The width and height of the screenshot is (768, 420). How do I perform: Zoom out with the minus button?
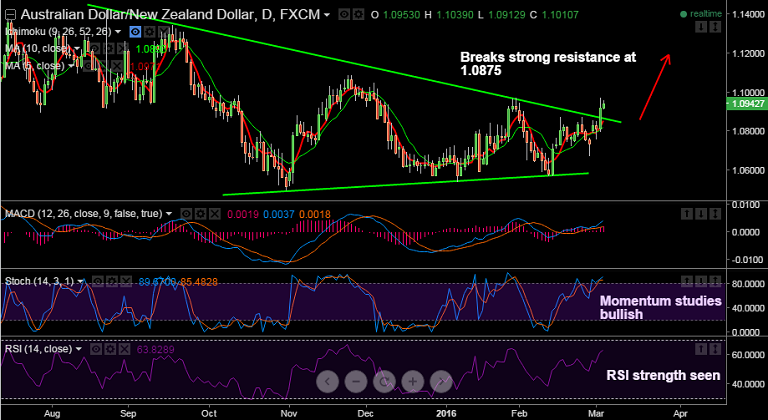(x=356, y=381)
